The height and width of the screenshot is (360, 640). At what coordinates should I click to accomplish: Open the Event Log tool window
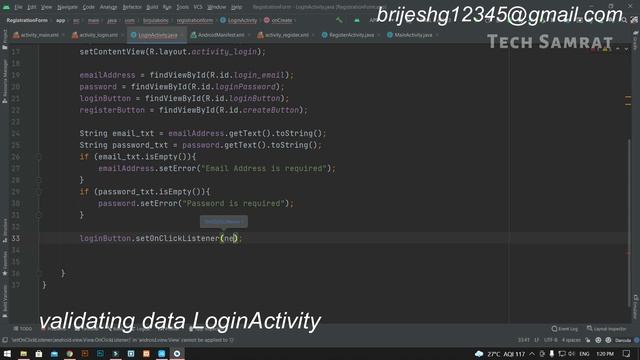pyautogui.click(x=564, y=329)
